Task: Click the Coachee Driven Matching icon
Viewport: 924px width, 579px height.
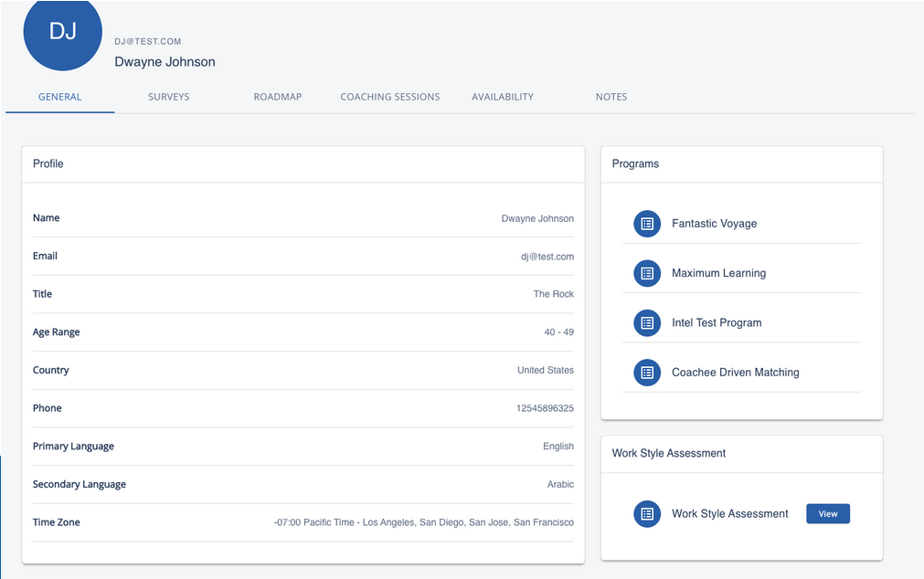Action: 647,373
